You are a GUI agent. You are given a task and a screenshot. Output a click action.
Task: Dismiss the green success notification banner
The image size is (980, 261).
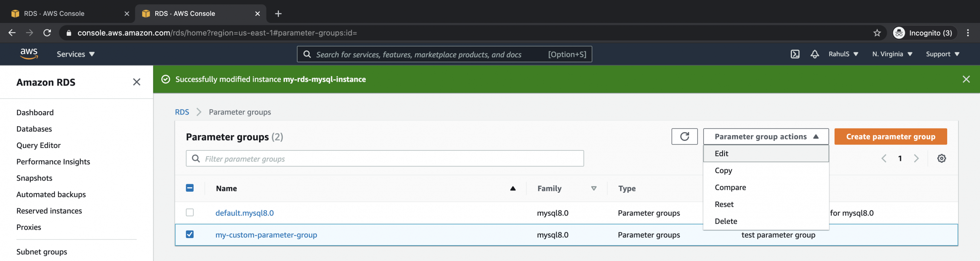[966, 79]
